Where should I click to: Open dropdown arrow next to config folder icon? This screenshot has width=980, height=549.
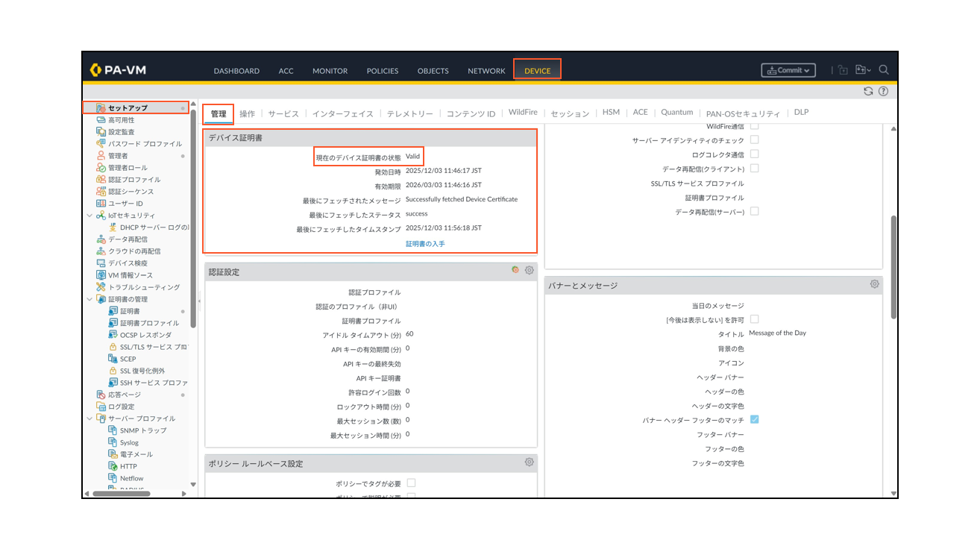[870, 71]
